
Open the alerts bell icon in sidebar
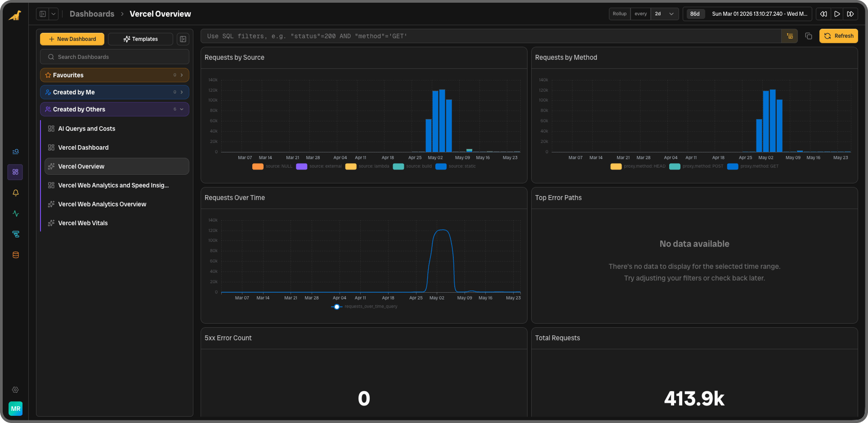point(16,193)
